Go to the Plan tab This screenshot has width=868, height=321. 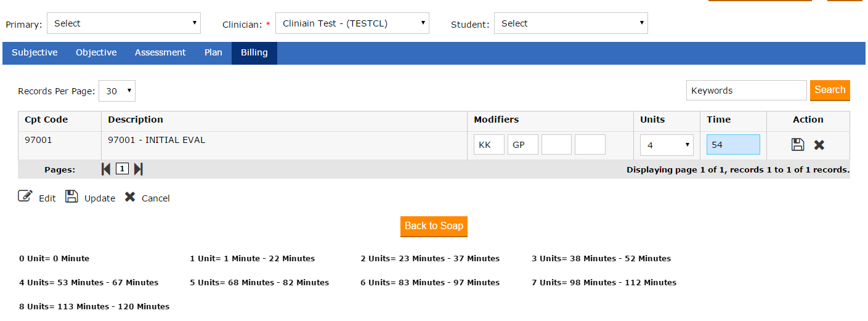213,53
